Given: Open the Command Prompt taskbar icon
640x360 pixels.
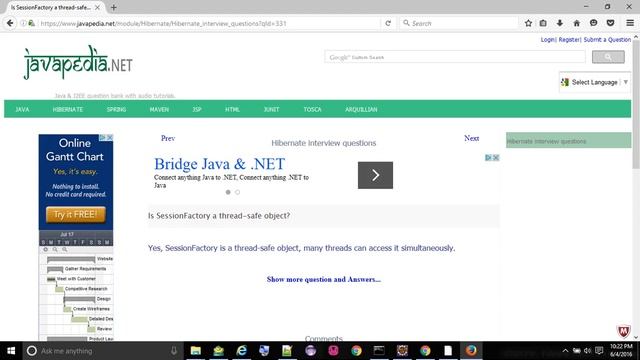Looking at the screenshot, I should (x=379, y=351).
